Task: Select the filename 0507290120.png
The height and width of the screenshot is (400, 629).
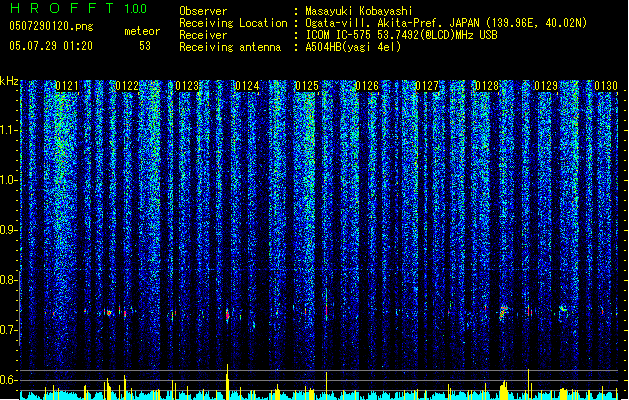Action: (51, 26)
